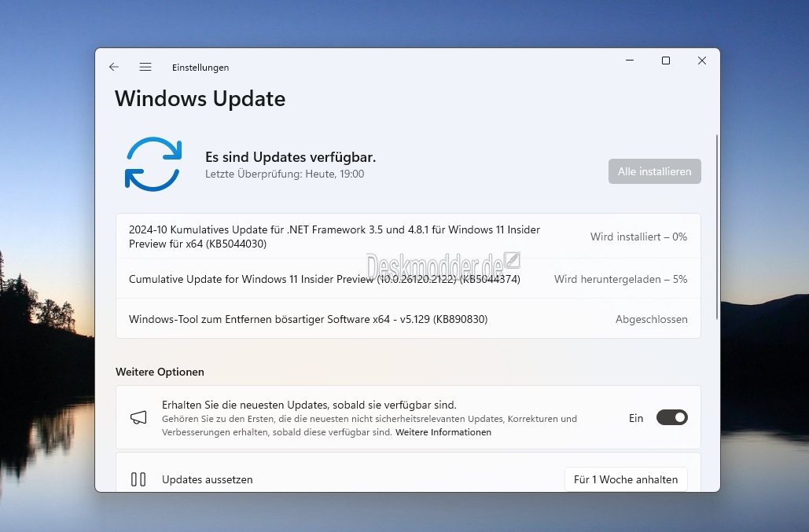Select the .NET Framework KB5044030 update row
This screenshot has height=532, width=809.
tap(408, 237)
